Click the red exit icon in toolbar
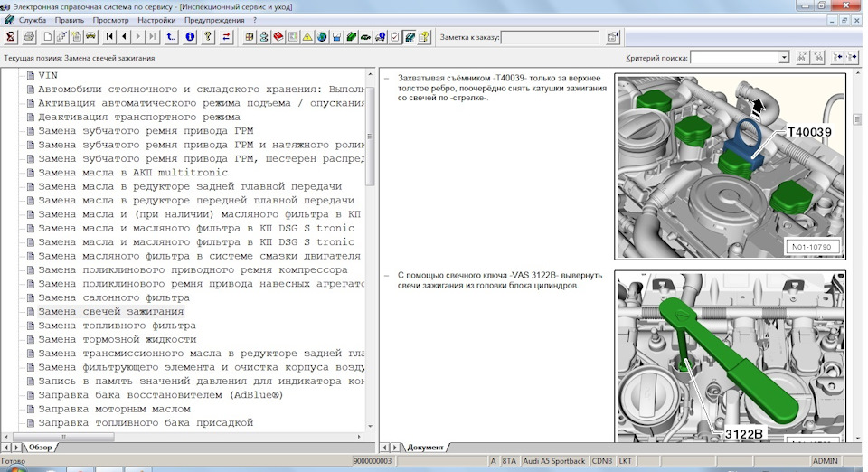Screen dimensions: 868x472 (x=11, y=37)
